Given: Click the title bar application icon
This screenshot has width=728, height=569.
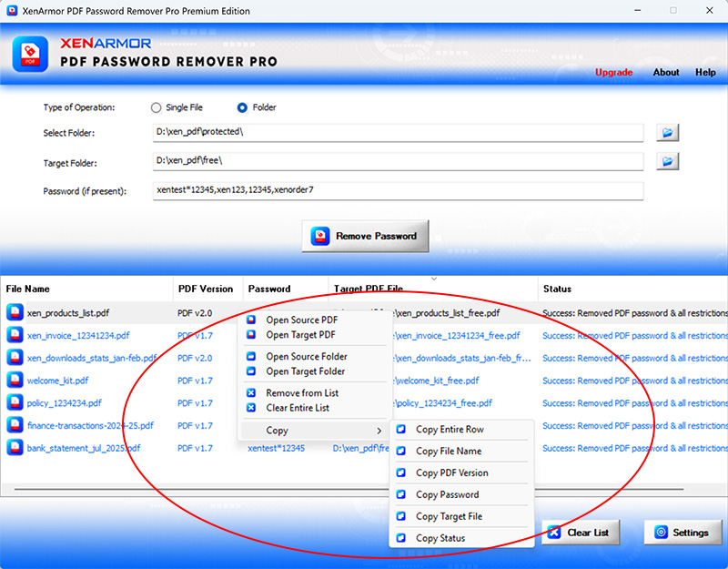Looking at the screenshot, I should (12, 10).
